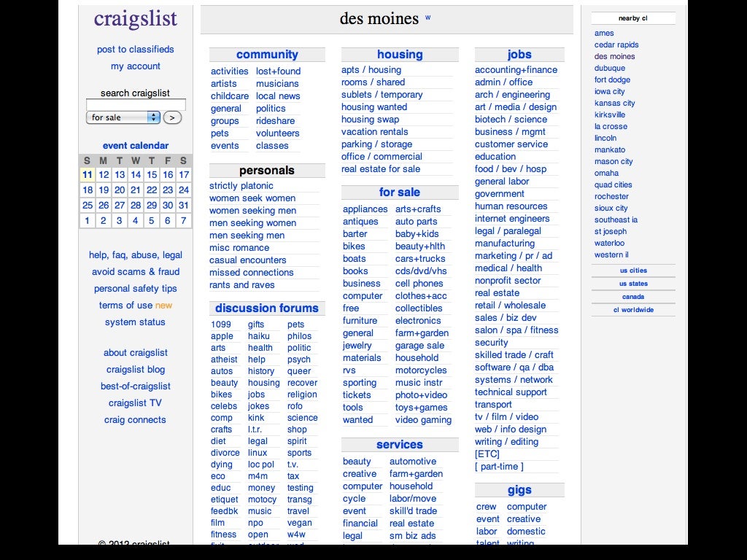The height and width of the screenshot is (560, 747).
Task: Open the for sale section header
Action: (x=400, y=192)
